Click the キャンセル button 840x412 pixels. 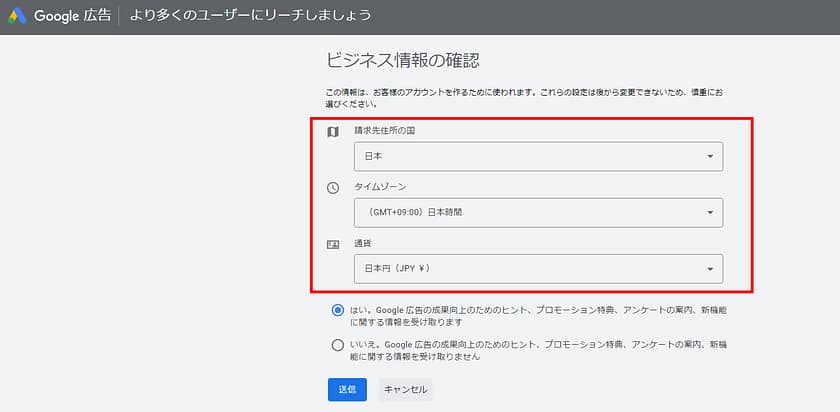(x=405, y=389)
